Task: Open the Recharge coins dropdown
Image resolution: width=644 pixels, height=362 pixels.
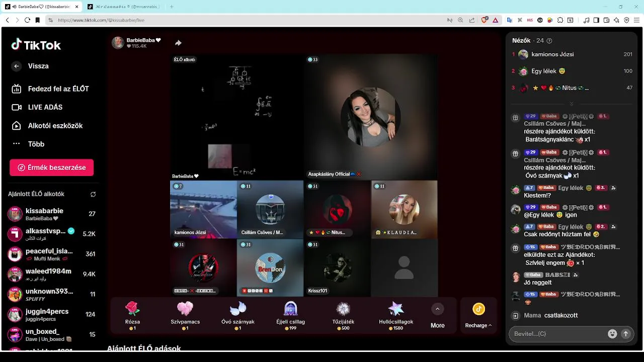Action: tap(478, 315)
